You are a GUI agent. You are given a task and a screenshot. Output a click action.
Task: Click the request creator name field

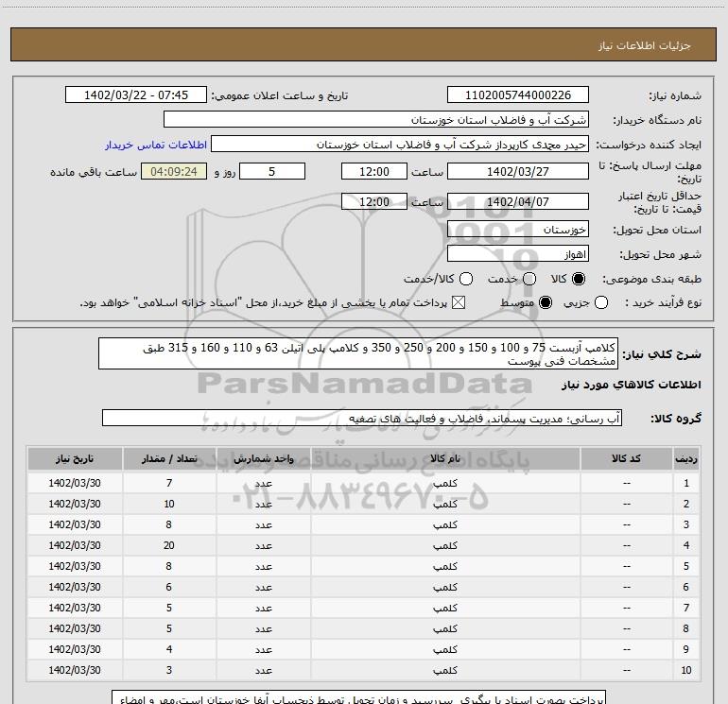pos(400,145)
